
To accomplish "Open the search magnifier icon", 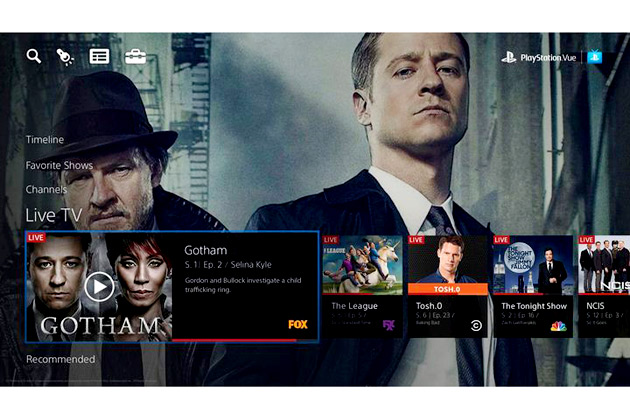I will (34, 56).
